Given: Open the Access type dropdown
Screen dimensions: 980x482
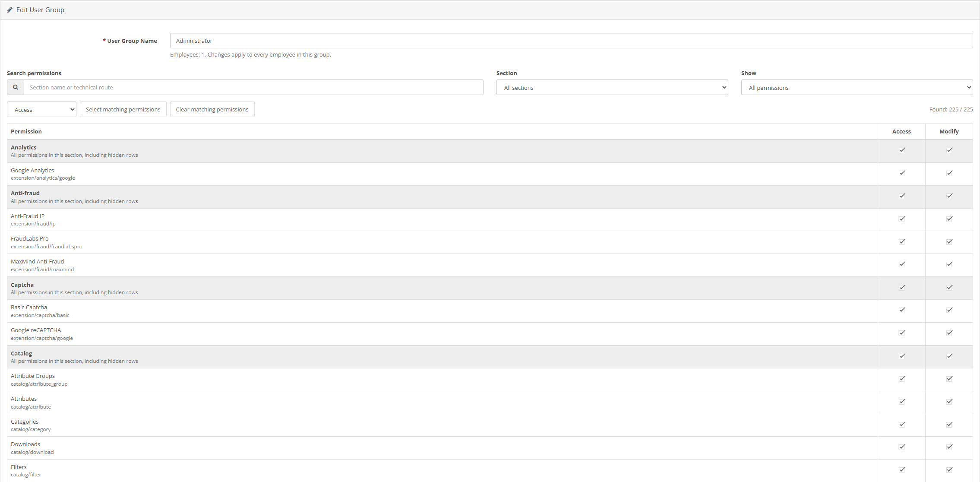Looking at the screenshot, I should pos(41,109).
